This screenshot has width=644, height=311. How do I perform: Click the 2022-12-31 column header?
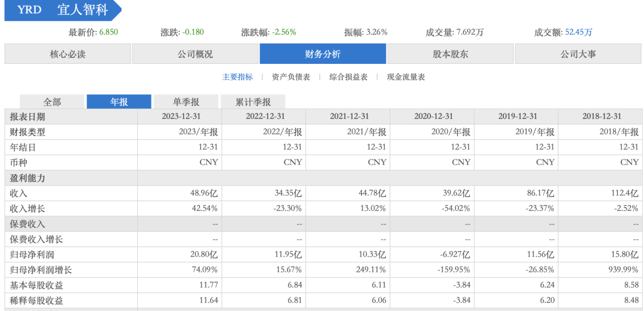click(265, 117)
